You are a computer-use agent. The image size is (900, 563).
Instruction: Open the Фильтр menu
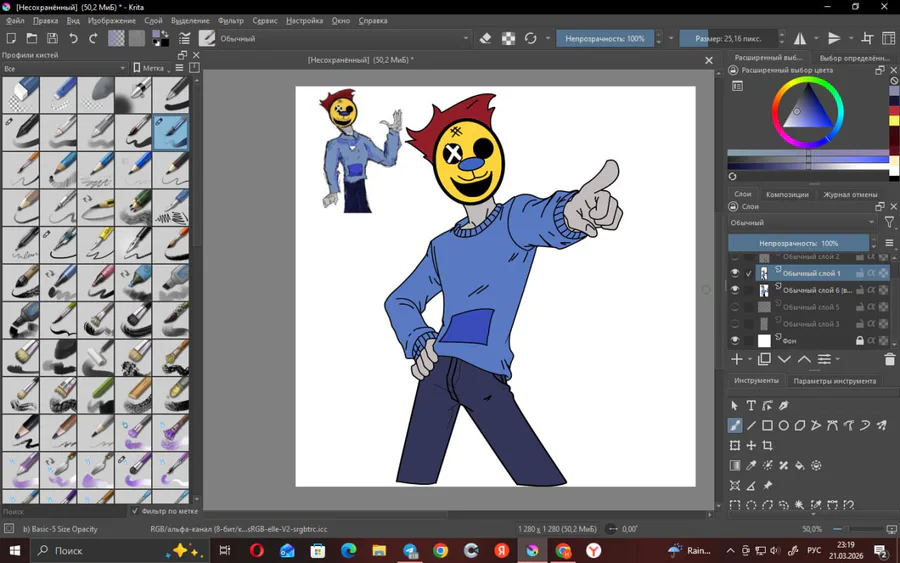[x=230, y=21]
